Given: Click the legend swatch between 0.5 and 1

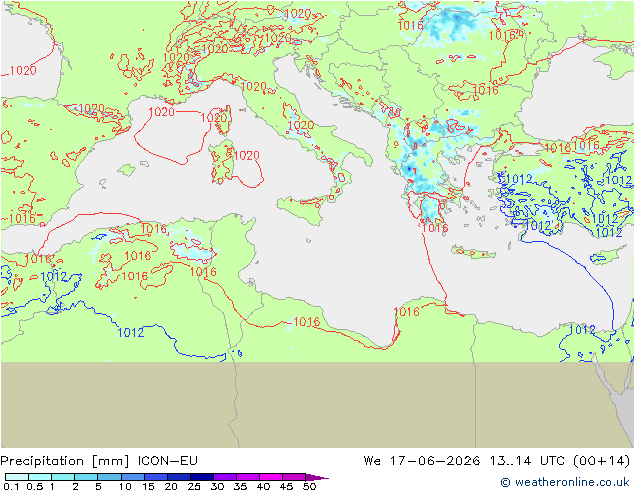Looking at the screenshot, I should tap(40, 477).
